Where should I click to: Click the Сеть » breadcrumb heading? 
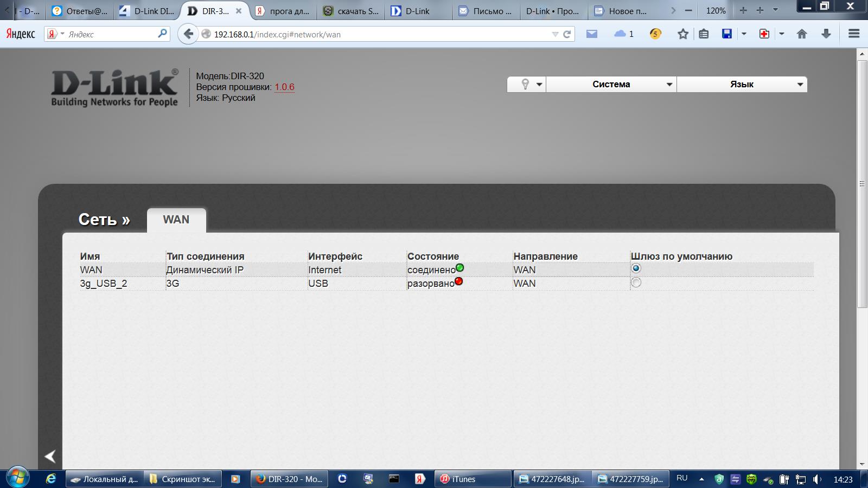[x=104, y=219]
